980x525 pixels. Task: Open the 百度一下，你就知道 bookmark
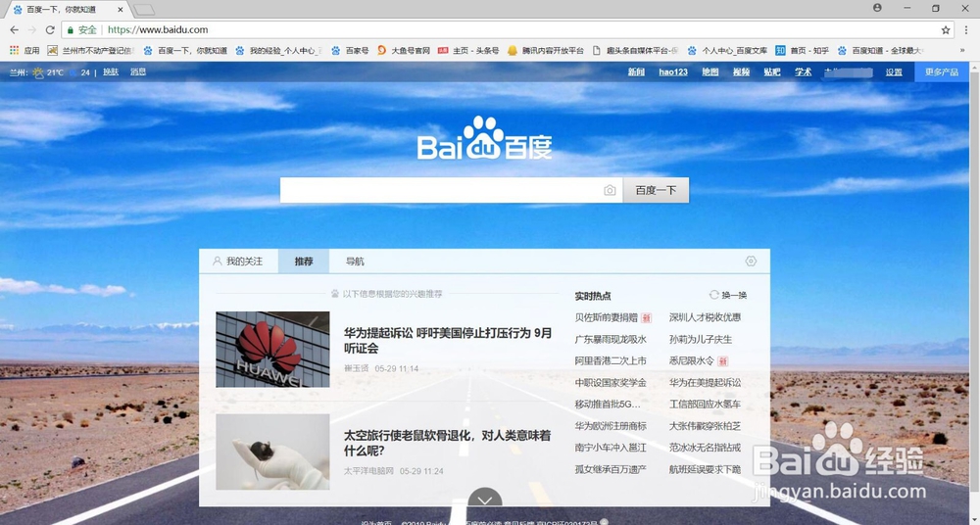(185, 51)
